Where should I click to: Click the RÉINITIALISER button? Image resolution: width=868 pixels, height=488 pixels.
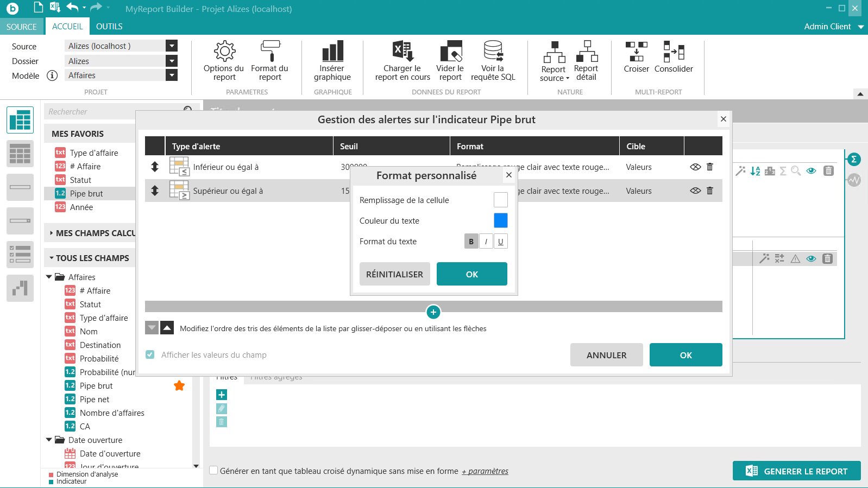pos(394,274)
